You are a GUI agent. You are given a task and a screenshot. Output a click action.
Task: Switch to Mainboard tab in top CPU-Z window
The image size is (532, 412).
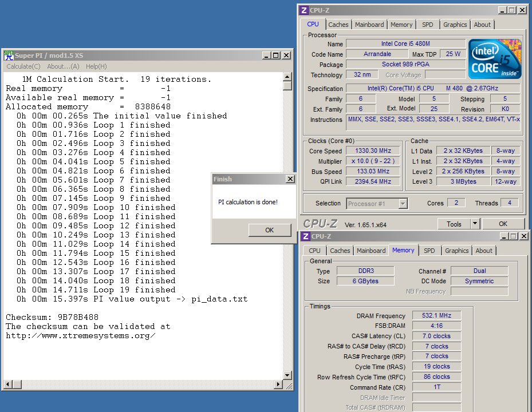[x=369, y=25]
